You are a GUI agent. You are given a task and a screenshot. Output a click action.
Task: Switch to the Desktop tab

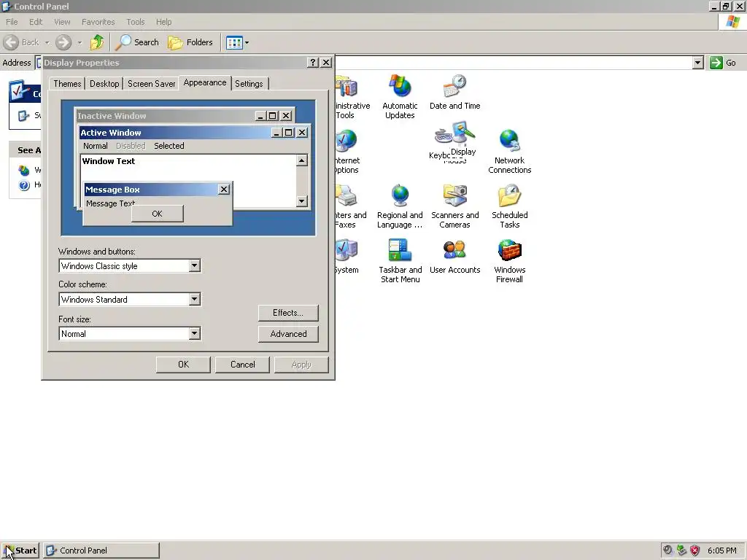pyautogui.click(x=104, y=84)
